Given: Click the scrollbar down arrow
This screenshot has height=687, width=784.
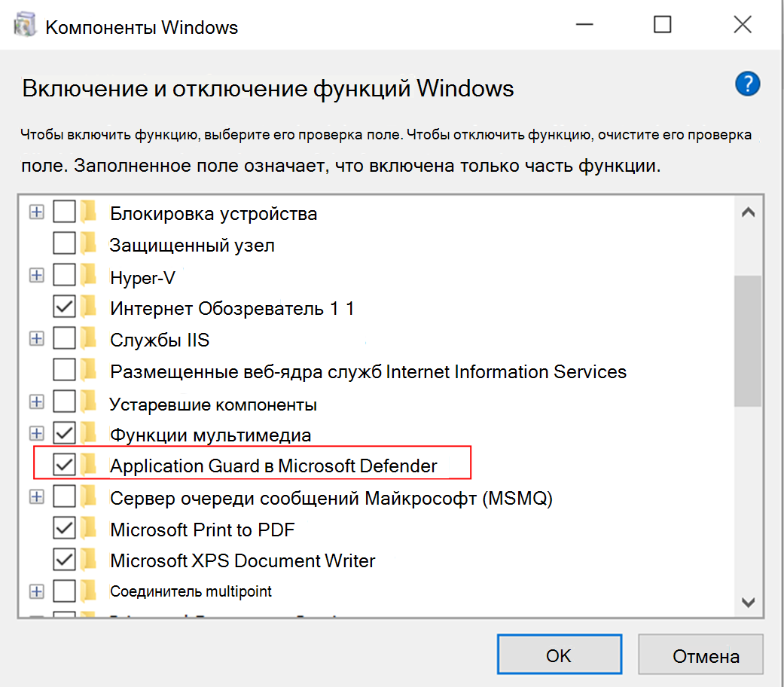Looking at the screenshot, I should pos(749,602).
